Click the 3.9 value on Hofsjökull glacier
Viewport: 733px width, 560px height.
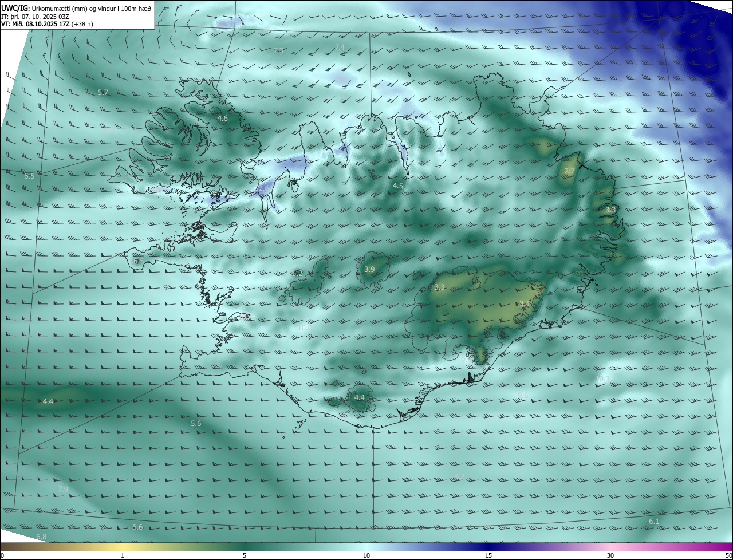click(x=369, y=269)
